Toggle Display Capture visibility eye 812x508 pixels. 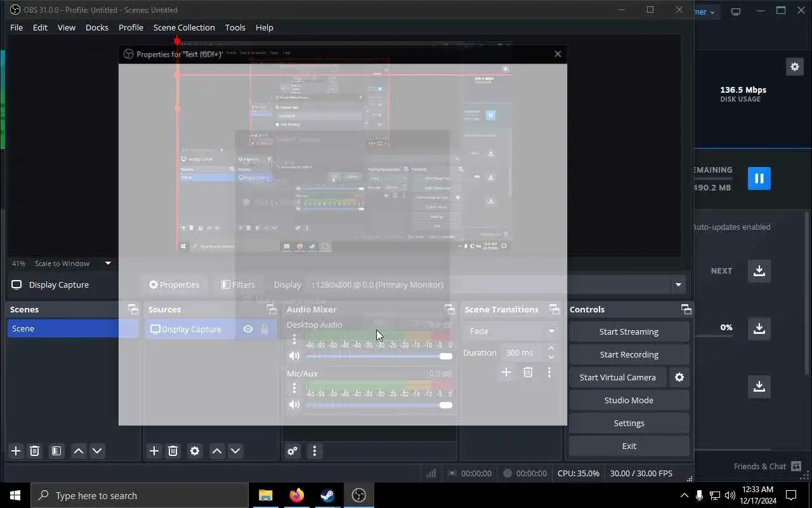tap(248, 329)
